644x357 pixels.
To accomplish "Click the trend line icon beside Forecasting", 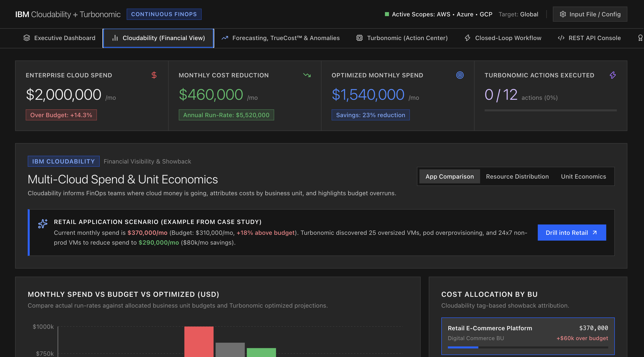I will (225, 38).
